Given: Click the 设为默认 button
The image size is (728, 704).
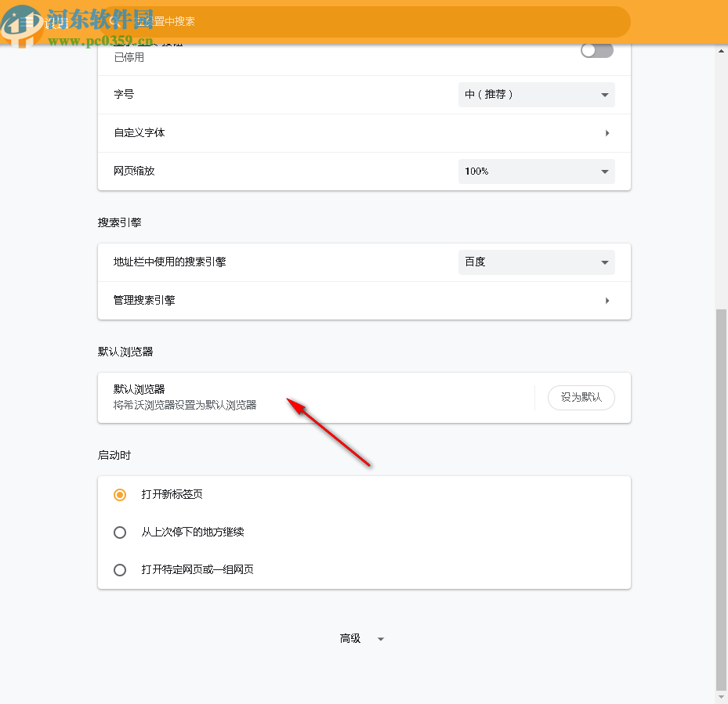Looking at the screenshot, I should point(581,398).
